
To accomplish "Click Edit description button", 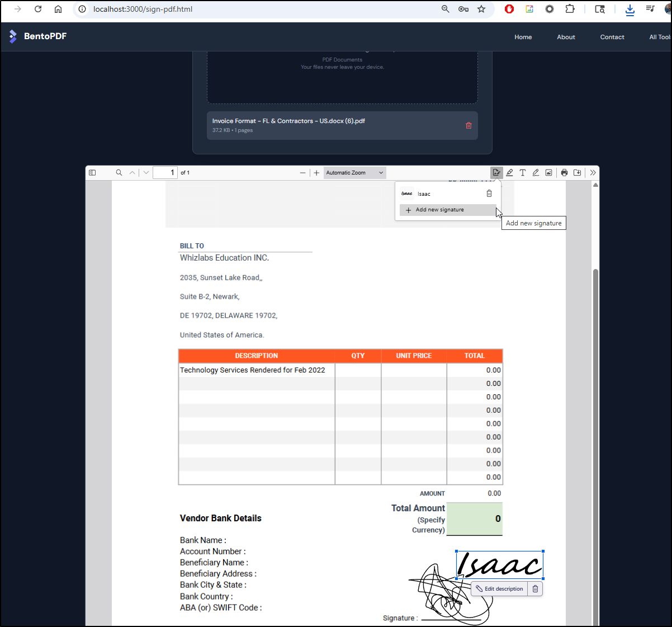I will pos(499,589).
